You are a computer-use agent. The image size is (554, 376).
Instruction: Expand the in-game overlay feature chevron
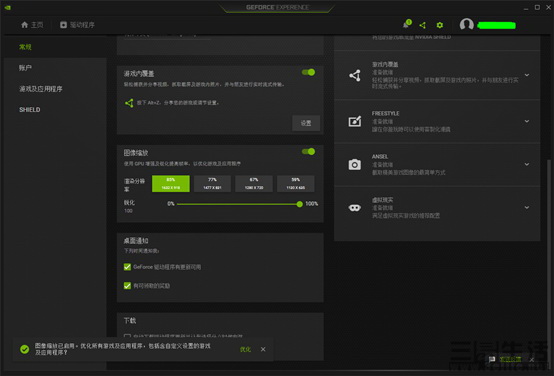coord(527,75)
